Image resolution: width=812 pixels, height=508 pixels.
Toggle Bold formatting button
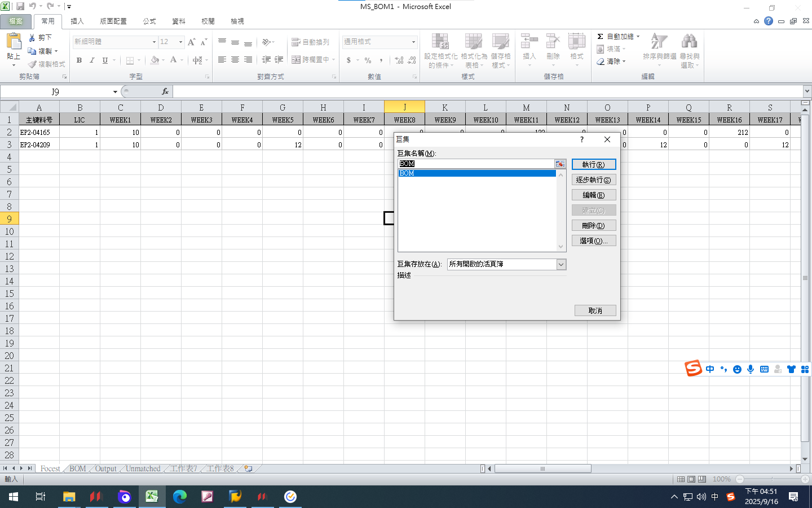pos(79,60)
